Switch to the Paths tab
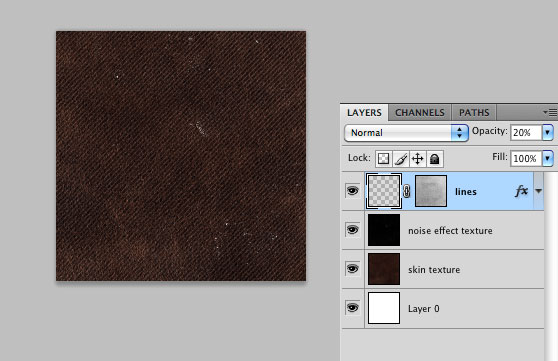 (474, 113)
